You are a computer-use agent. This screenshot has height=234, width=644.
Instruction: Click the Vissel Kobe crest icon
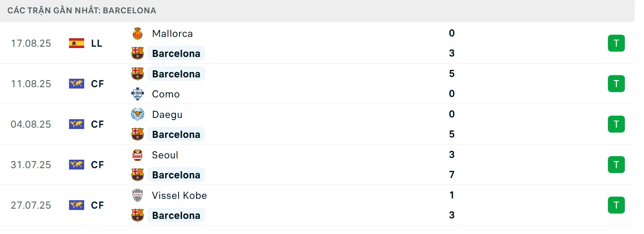[138, 195]
